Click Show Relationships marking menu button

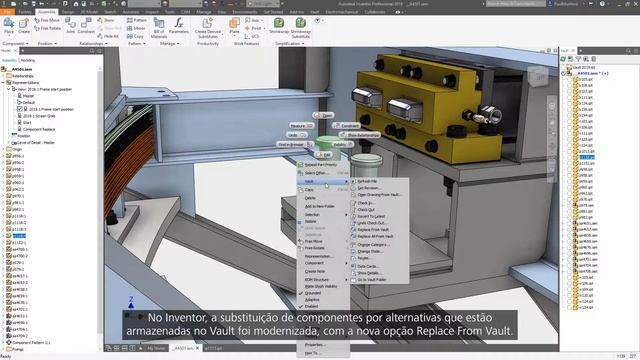[360, 135]
